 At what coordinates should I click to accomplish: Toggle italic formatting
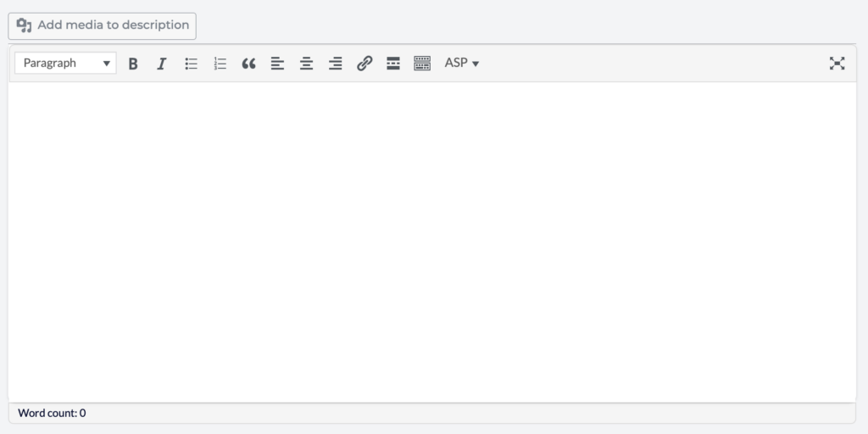162,64
